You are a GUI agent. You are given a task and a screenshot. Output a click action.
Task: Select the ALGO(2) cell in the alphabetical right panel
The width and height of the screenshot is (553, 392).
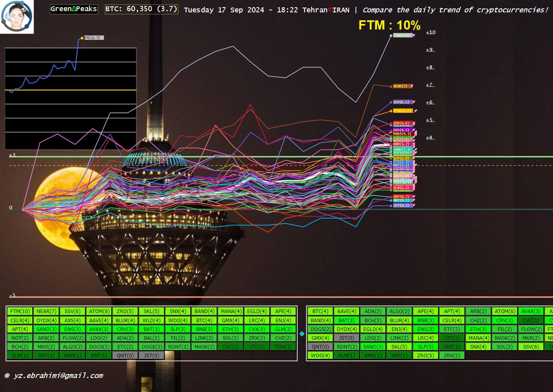[x=399, y=311]
